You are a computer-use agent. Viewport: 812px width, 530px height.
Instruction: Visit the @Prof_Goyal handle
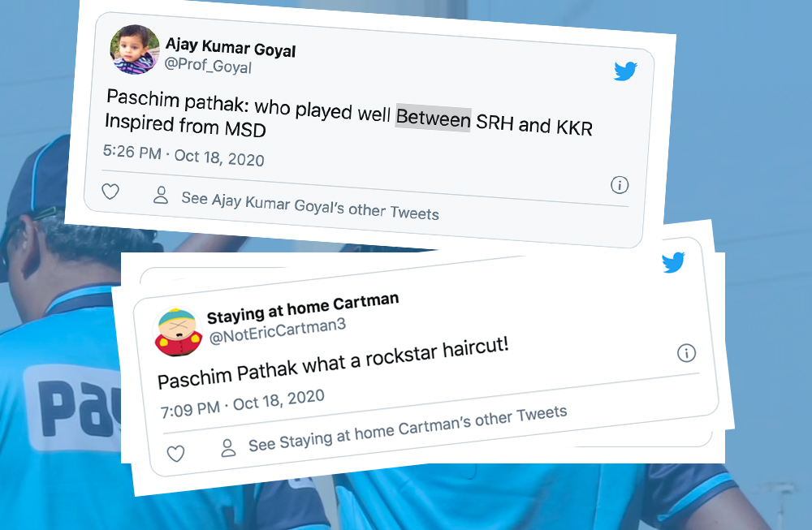pos(208,65)
